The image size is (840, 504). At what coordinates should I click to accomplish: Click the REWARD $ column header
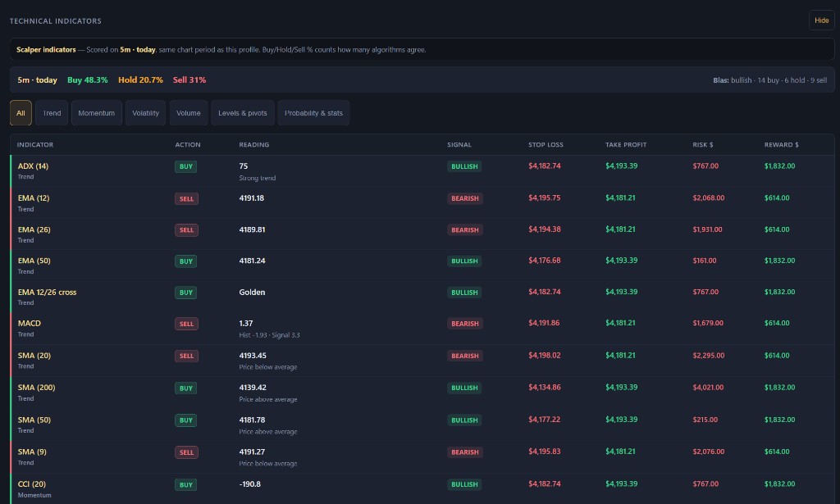[781, 144]
